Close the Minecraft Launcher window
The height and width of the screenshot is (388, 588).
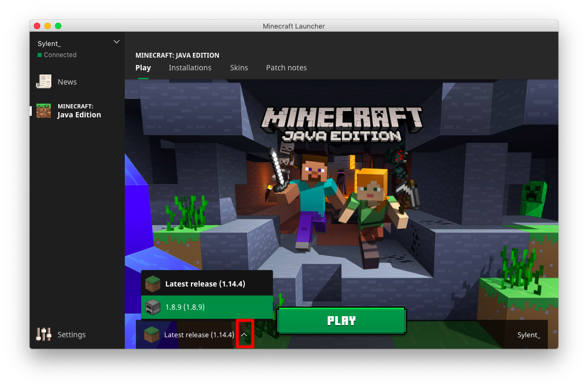37,26
